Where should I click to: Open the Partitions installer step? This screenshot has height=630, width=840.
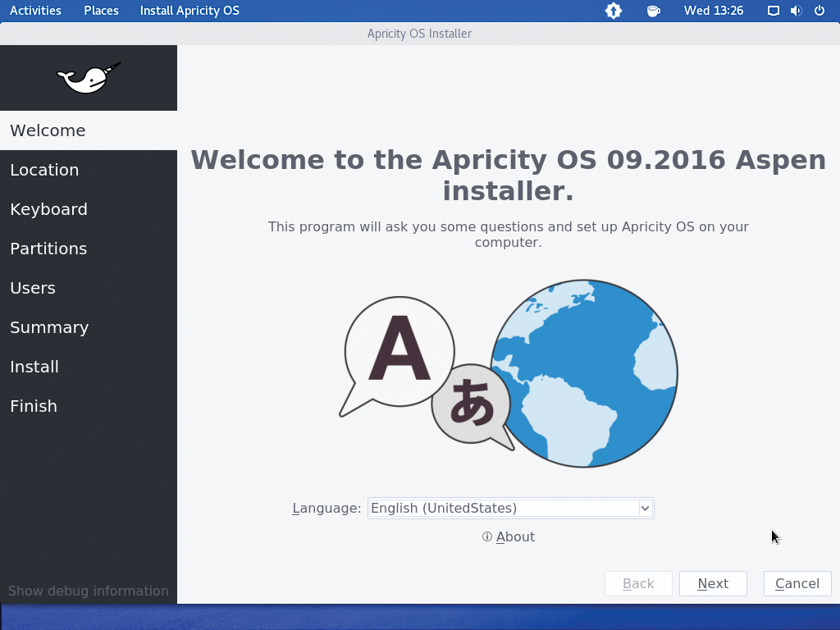coord(48,249)
